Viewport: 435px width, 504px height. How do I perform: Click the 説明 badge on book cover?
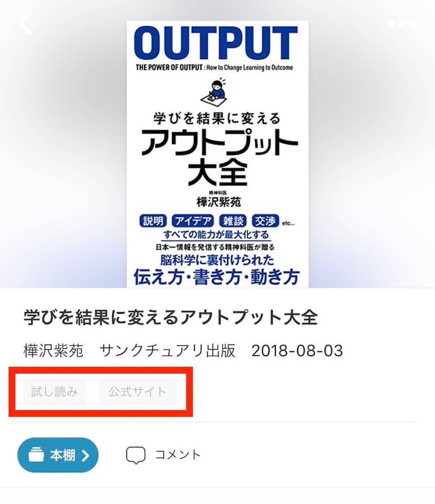(x=153, y=221)
